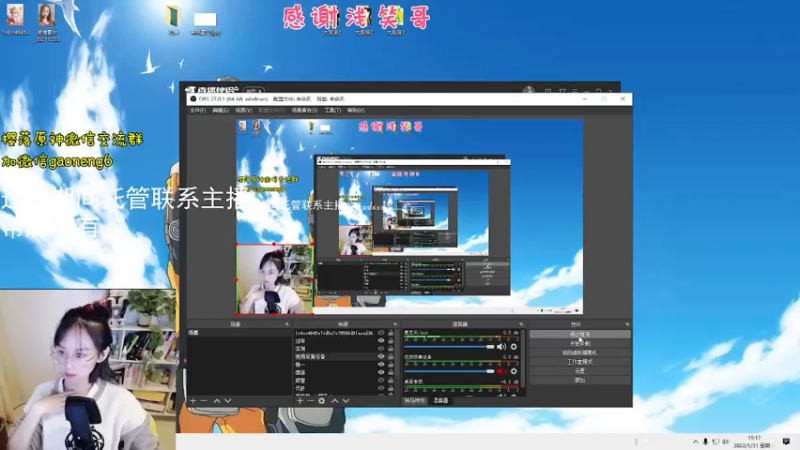Click the 开始录制 button
The width and height of the screenshot is (800, 450).
580,343
